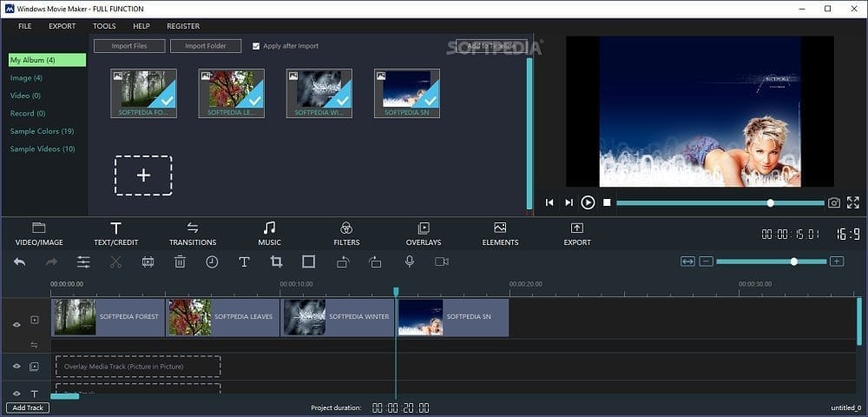Viewport: 868px width, 417px height.
Task: Open the EXPORT tab with upload icon
Action: tap(577, 234)
